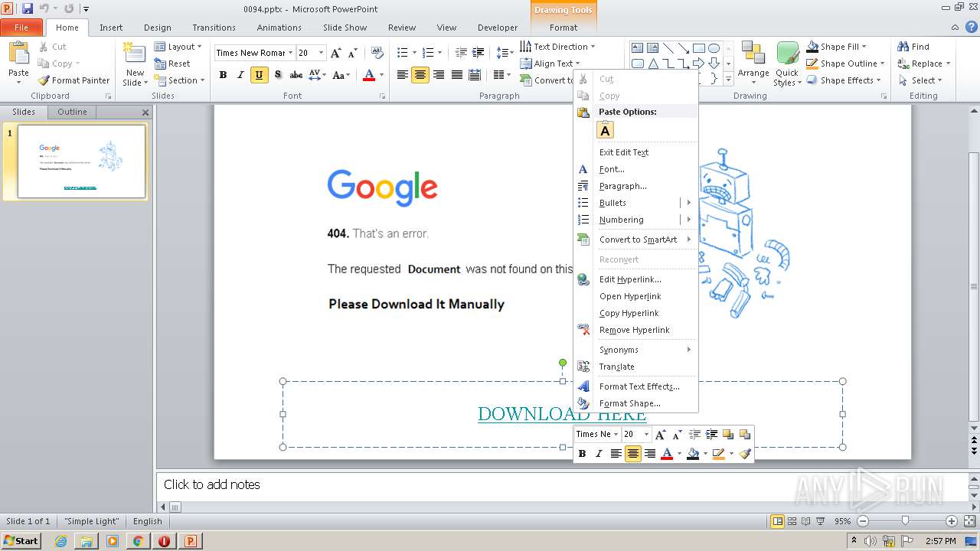
Task: Switch to Slide Sorter view
Action: (x=792, y=521)
